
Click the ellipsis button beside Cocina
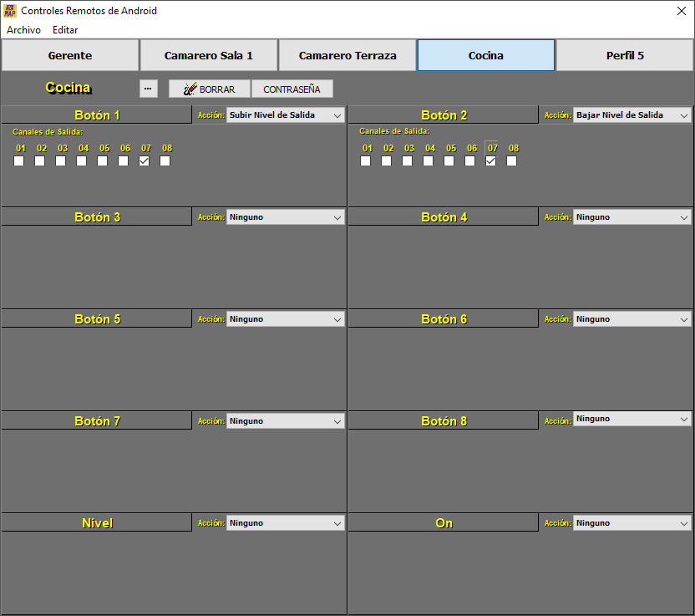148,89
